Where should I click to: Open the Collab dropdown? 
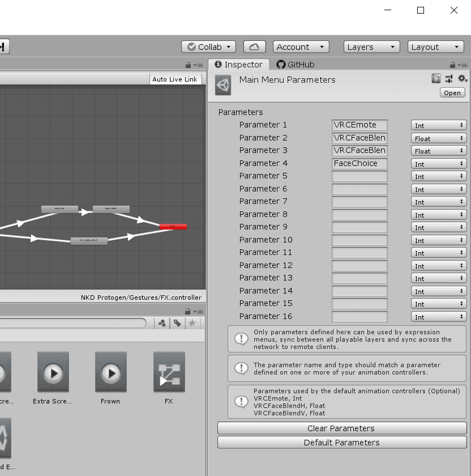point(208,46)
